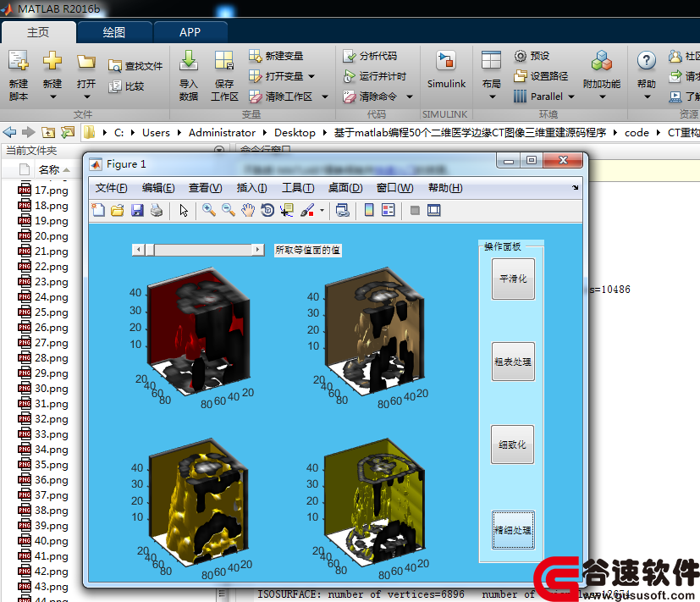The image size is (700, 602).
Task: Click isovalue slider right arrow
Action: click(258, 250)
